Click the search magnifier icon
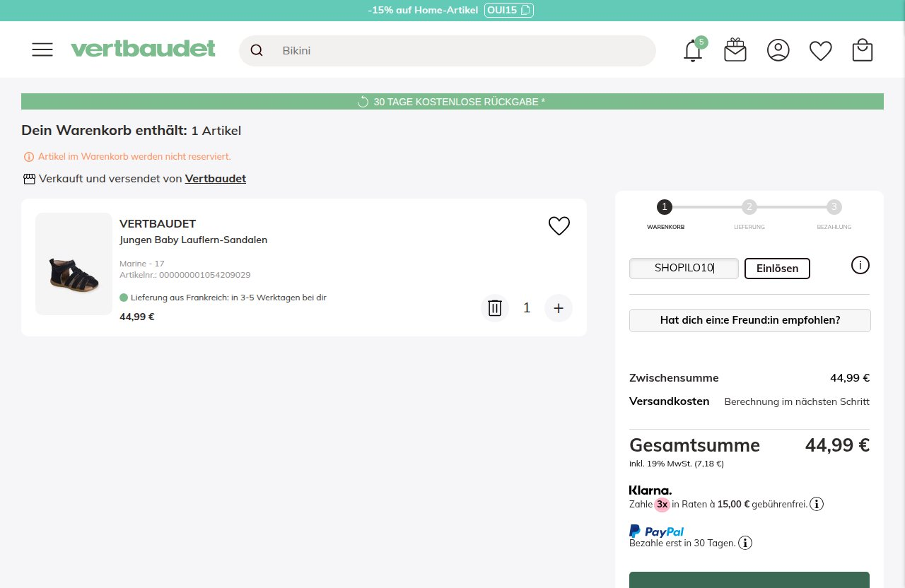 point(257,50)
